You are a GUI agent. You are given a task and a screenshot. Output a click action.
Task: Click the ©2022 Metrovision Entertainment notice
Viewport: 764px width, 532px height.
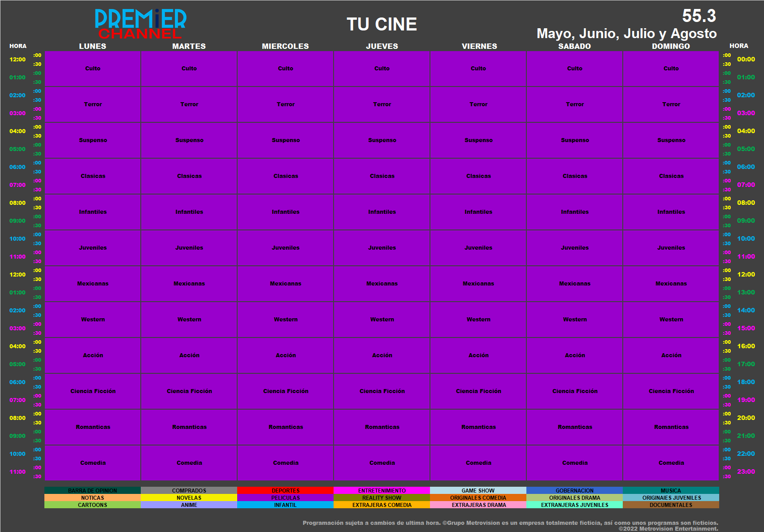coord(668,529)
